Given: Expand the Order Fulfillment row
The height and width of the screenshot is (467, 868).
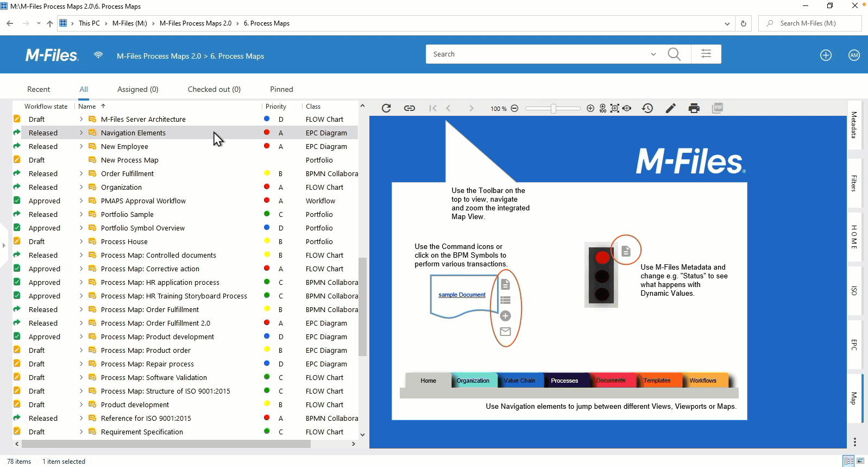Looking at the screenshot, I should 81,173.
